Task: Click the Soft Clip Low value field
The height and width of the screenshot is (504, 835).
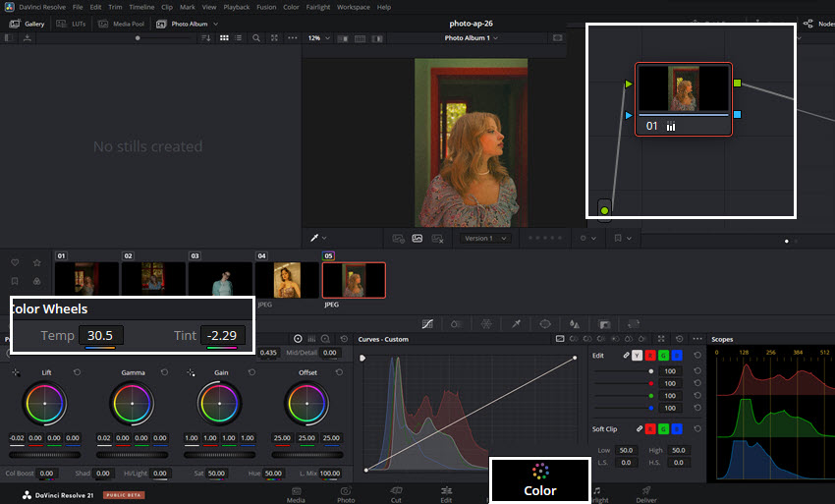Action: pyautogui.click(x=627, y=450)
